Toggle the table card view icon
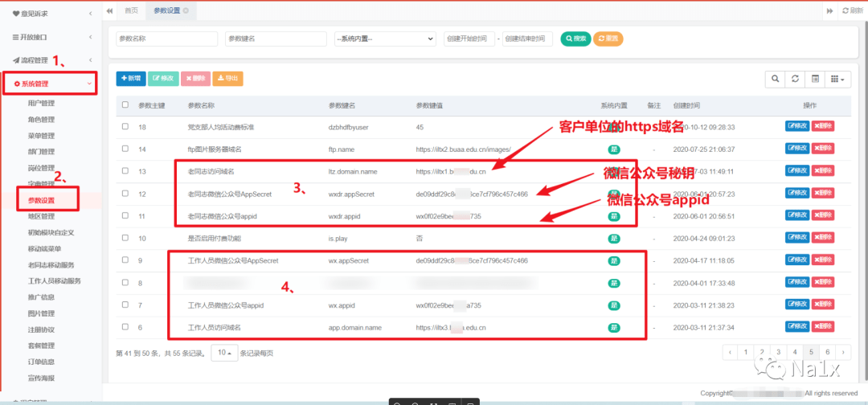868x405 pixels. (815, 79)
